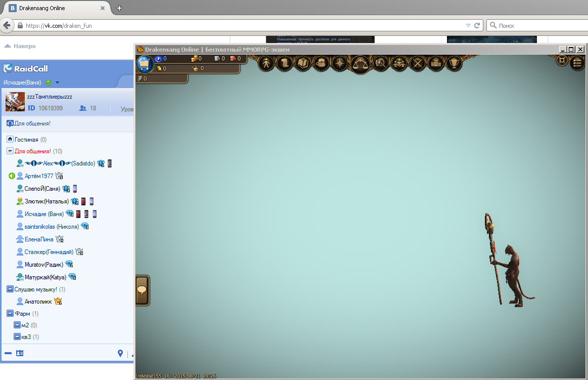Viewport: 588px width, 380px height.
Task: Open the shop cart icon in Drakensang
Action: click(x=145, y=64)
